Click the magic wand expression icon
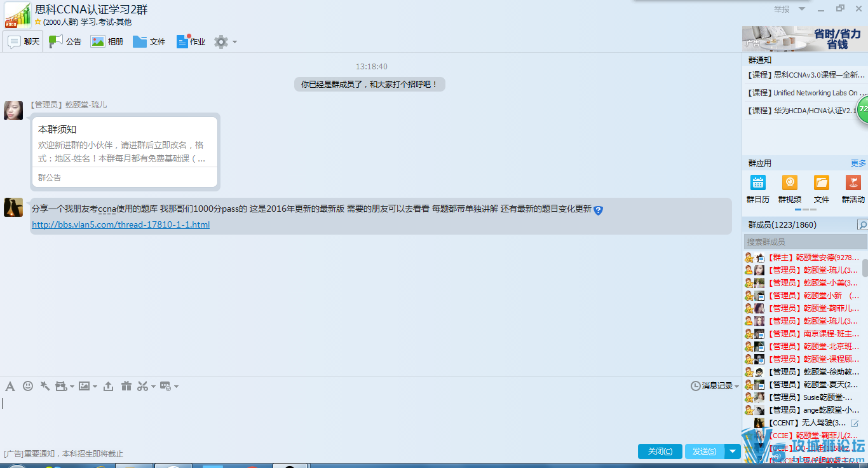 click(x=44, y=386)
